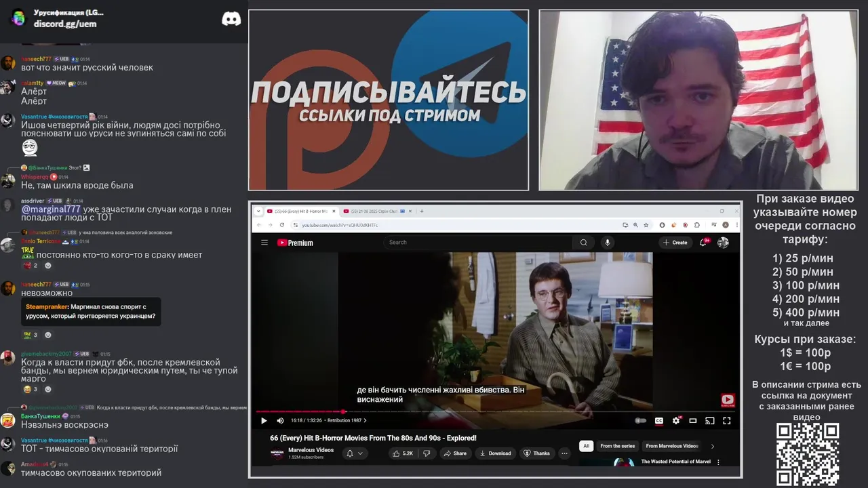This screenshot has width=868, height=488.
Task: Click the QR code on the stream overlay
Action: (808, 454)
